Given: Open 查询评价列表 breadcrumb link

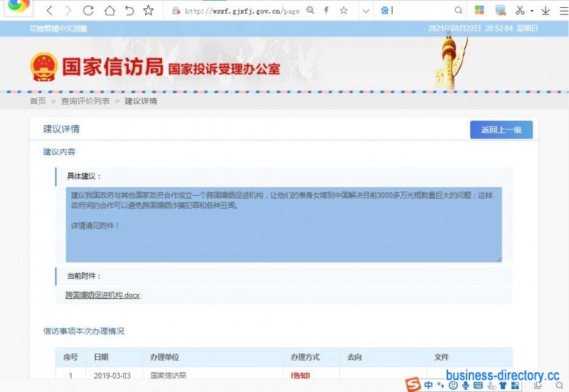Looking at the screenshot, I should pos(85,101).
